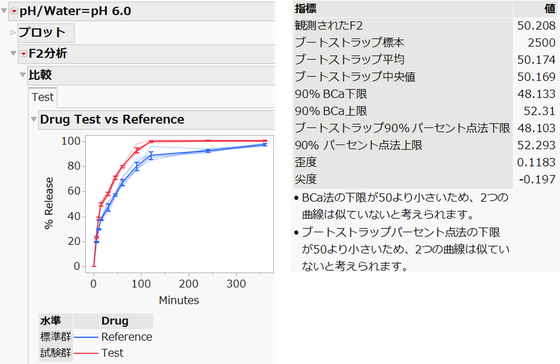Screen dimensions: 560x364
Task: Select the 尖度 row label
Action: click(x=306, y=179)
